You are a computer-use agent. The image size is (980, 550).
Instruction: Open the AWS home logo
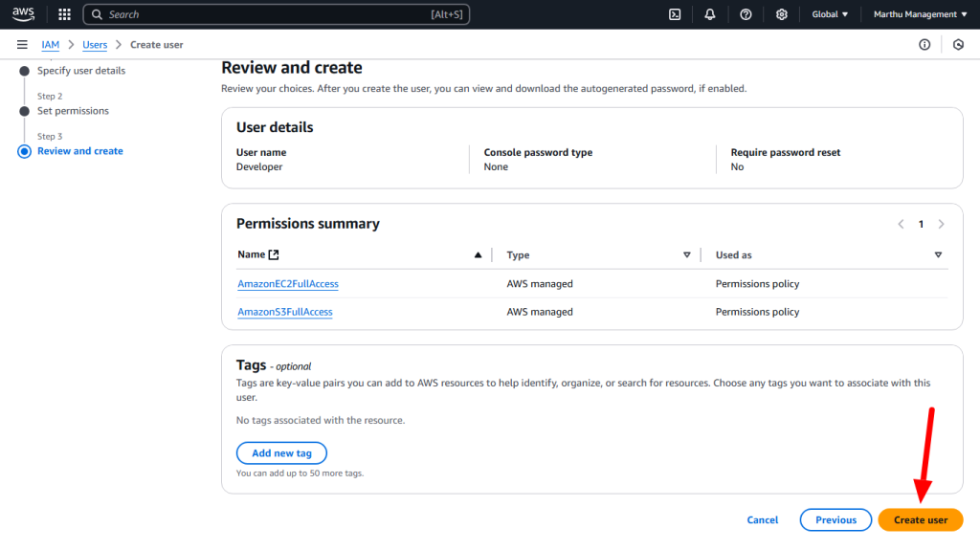click(23, 13)
